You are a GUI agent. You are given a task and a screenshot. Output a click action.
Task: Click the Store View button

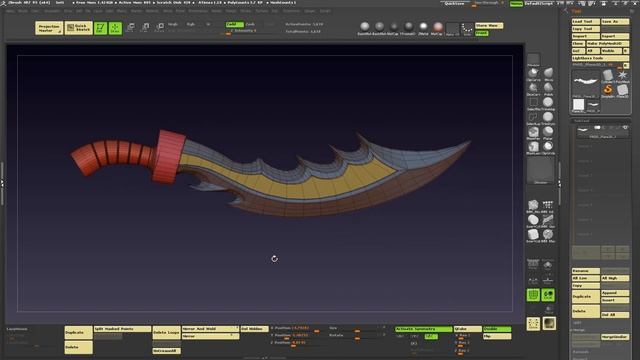489,26
